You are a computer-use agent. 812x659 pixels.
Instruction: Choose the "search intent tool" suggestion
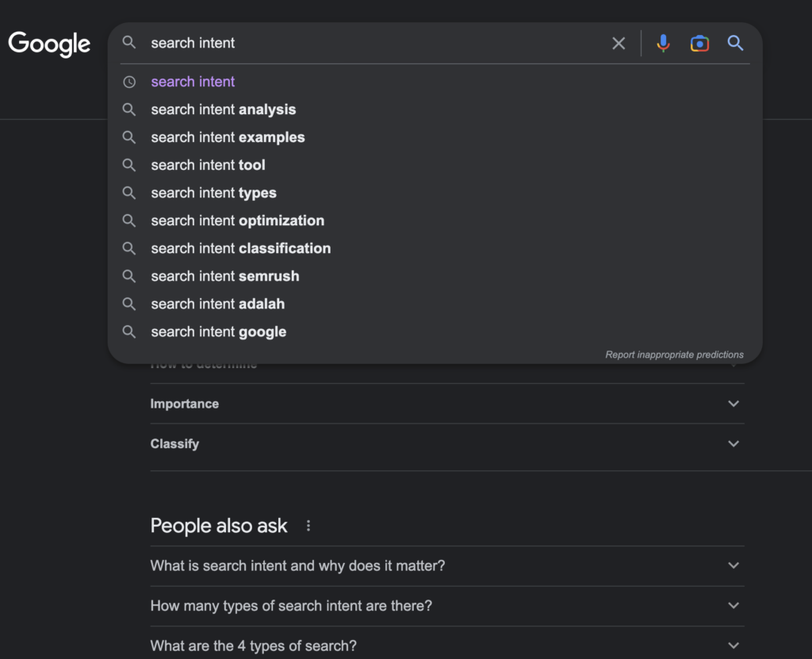[x=208, y=165]
